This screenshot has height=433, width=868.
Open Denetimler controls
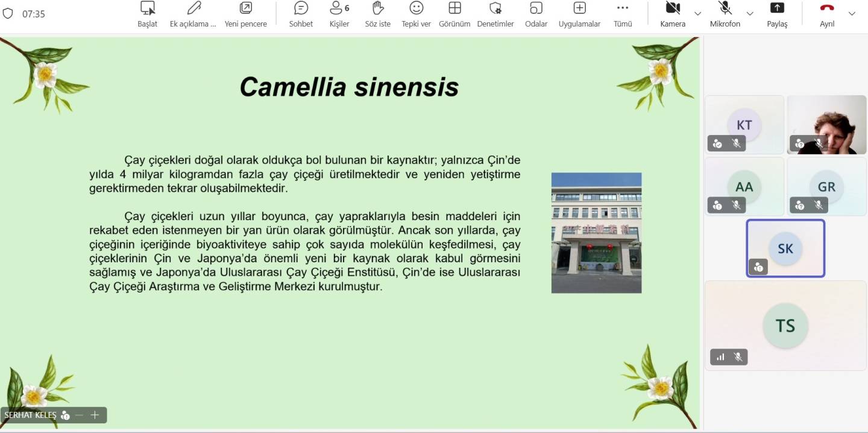coord(495,14)
